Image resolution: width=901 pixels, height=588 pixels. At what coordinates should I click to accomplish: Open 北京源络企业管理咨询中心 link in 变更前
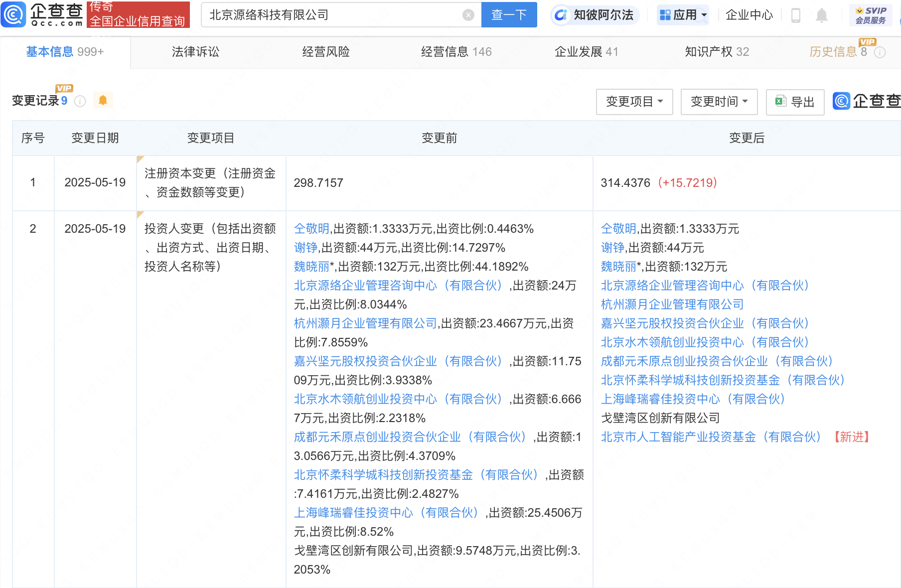[x=400, y=286]
